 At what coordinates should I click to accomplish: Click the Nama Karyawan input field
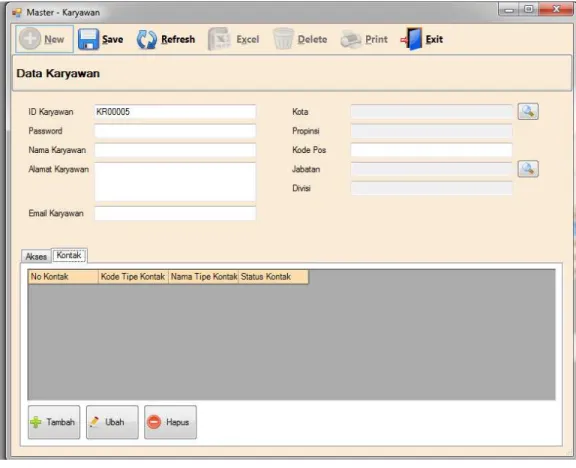point(175,150)
